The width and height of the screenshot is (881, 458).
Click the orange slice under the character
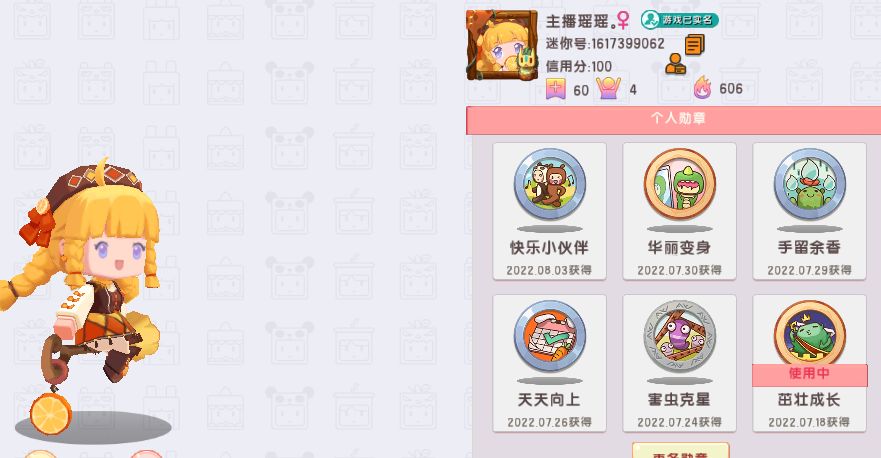(x=50, y=414)
